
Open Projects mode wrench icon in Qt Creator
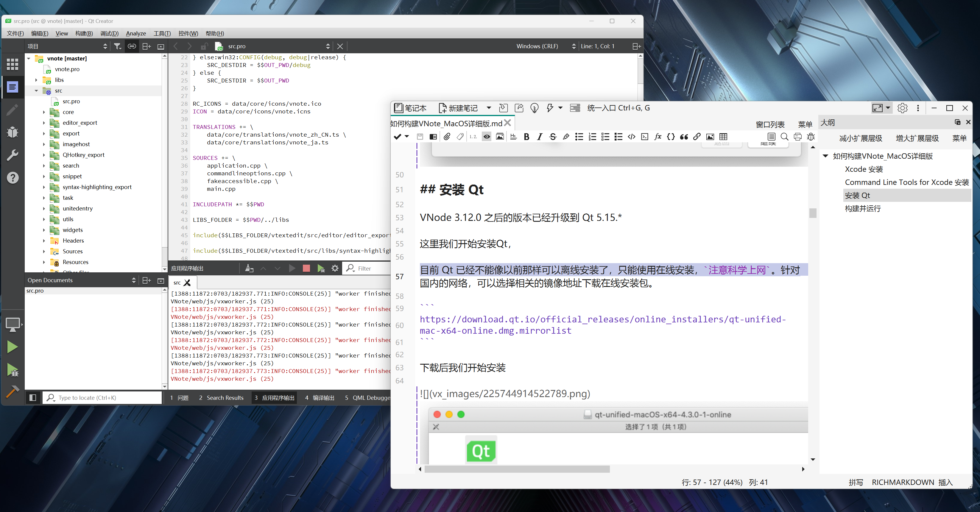(x=13, y=155)
